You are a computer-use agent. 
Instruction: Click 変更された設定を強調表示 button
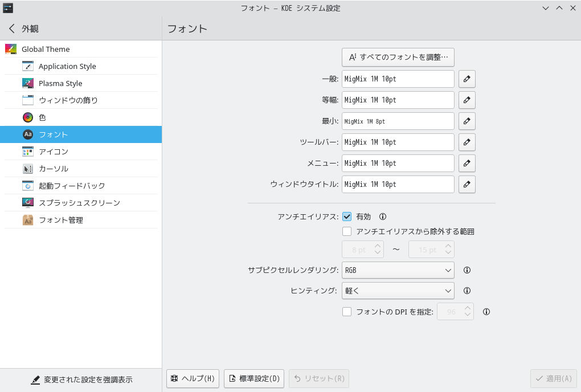(x=81, y=380)
